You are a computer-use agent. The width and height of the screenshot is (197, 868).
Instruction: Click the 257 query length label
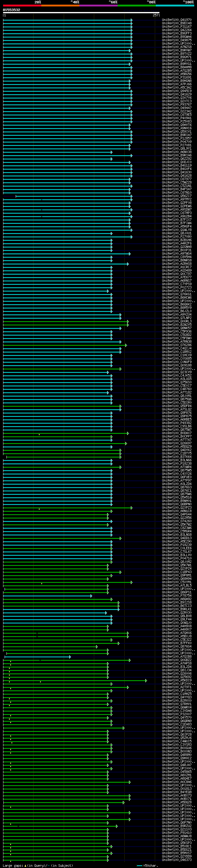[x=155, y=15]
